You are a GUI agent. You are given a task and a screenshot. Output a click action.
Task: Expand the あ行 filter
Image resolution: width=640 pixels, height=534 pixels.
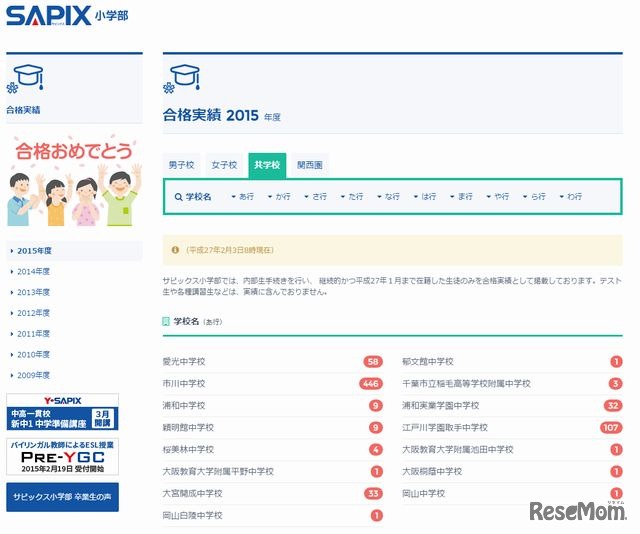click(x=243, y=197)
